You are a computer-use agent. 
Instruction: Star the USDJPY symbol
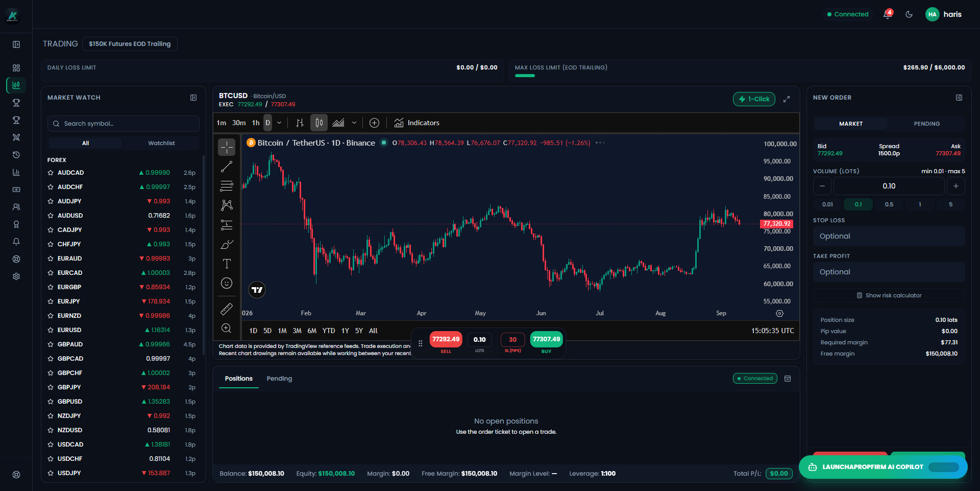(x=51, y=473)
